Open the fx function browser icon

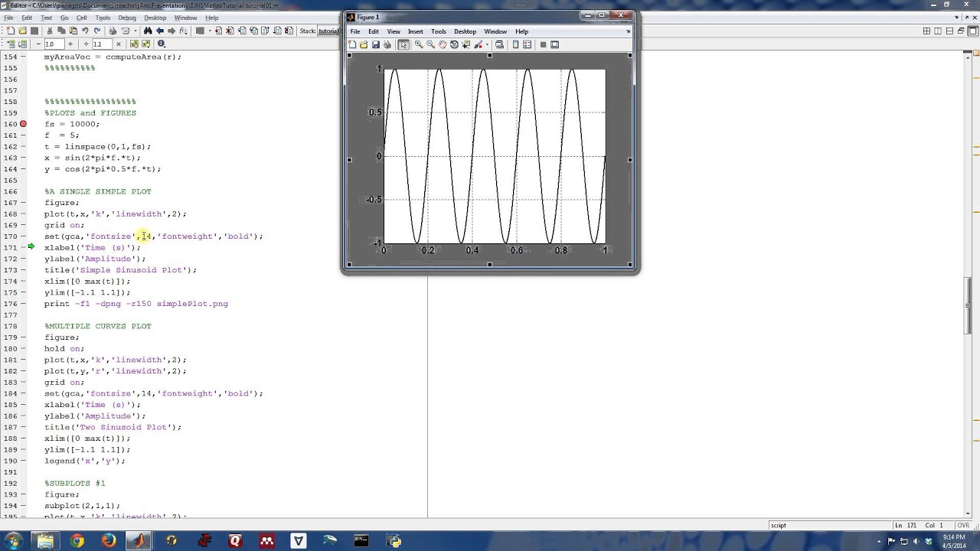point(183,31)
